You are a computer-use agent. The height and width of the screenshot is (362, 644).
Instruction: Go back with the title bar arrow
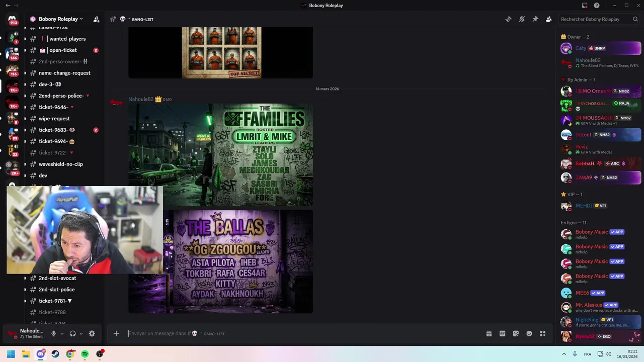coord(8,6)
